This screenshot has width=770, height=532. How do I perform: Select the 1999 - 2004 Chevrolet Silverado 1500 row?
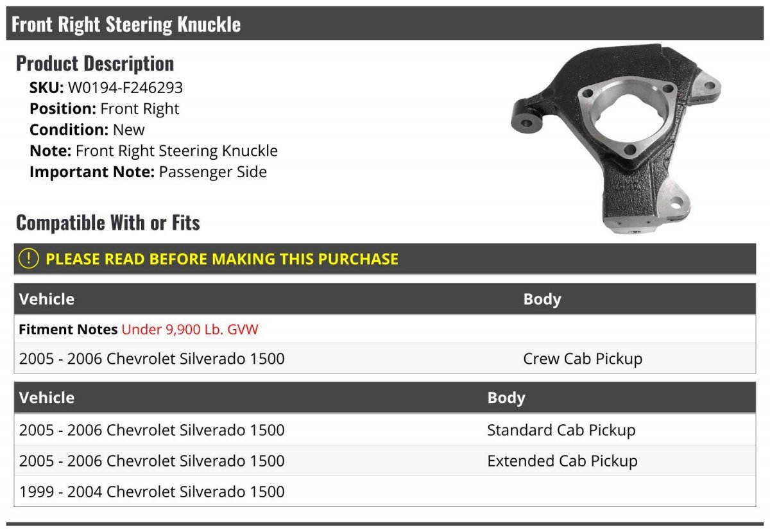(385, 491)
